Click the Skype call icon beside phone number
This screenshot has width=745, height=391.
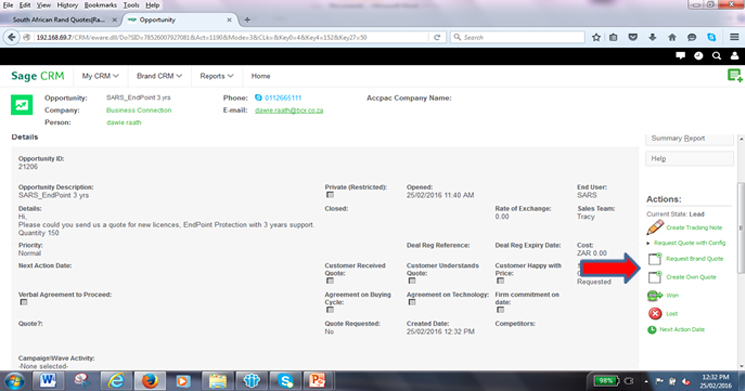pyautogui.click(x=258, y=98)
